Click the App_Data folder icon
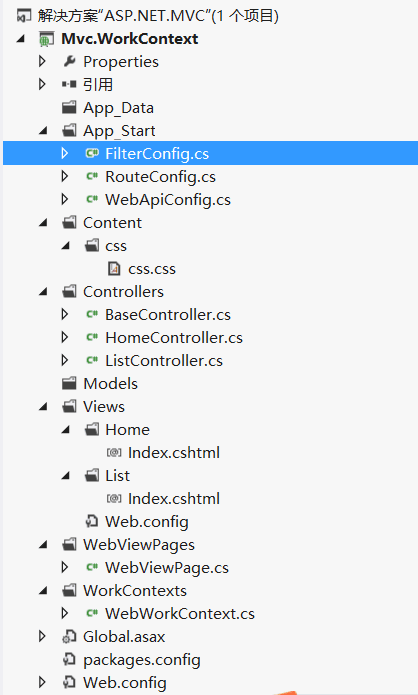418x695 pixels. [69, 107]
